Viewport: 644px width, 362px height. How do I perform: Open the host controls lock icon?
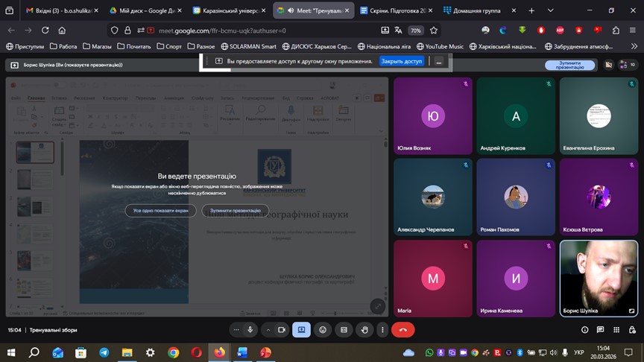coord(631,330)
